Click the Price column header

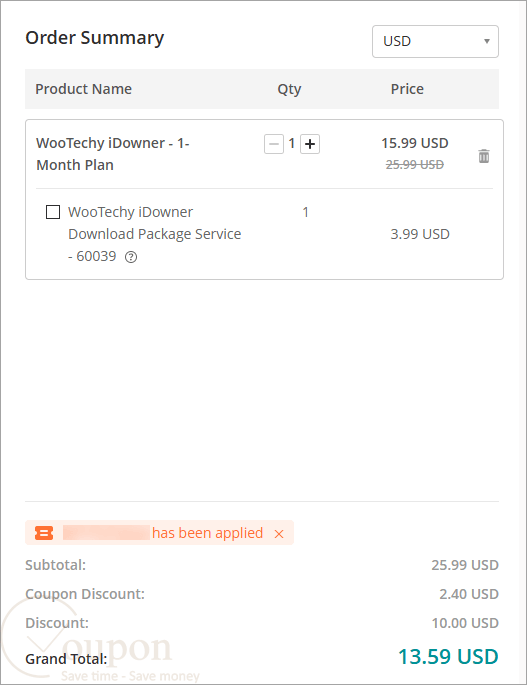[x=407, y=89]
